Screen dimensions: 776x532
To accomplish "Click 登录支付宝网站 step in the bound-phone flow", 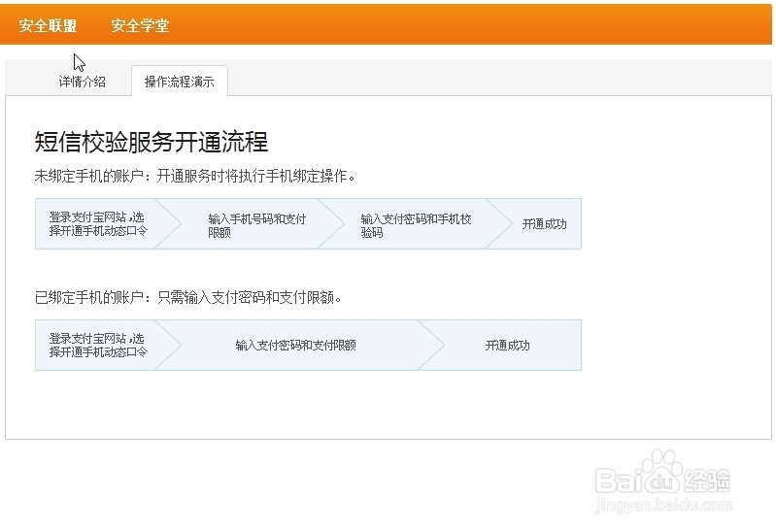I will (97, 345).
